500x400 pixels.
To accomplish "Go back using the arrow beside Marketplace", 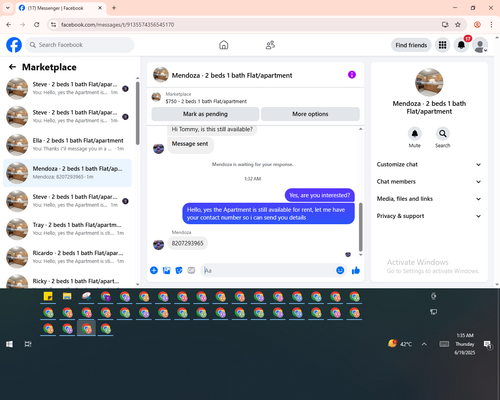I will coord(13,67).
